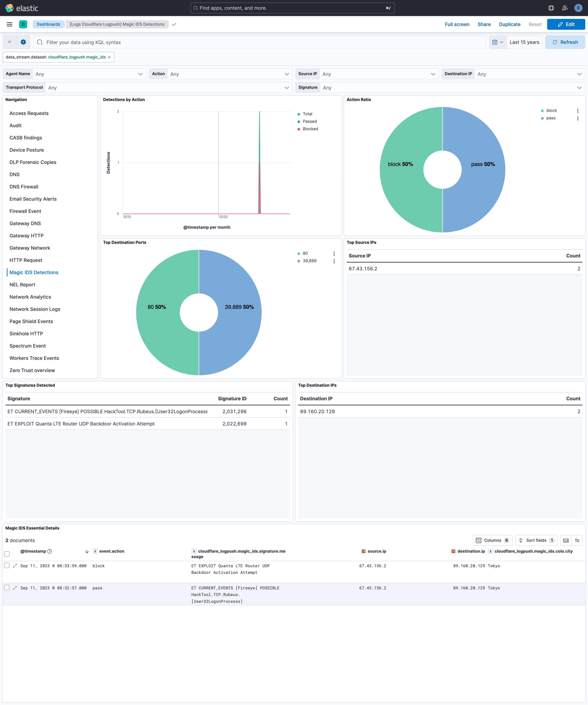Open the Action filter dropdown
This screenshot has height=705, width=588.
[230, 74]
